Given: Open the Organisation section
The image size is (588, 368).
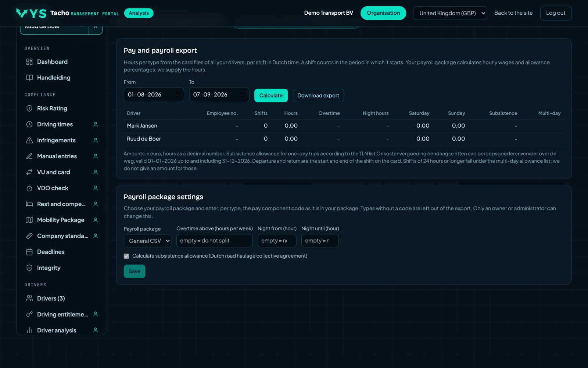Looking at the screenshot, I should click(x=383, y=13).
